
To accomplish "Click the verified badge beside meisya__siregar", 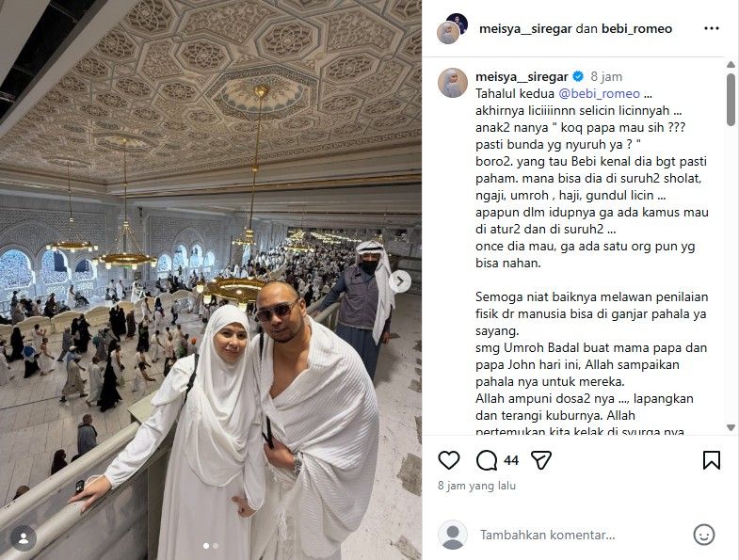I will (x=578, y=76).
